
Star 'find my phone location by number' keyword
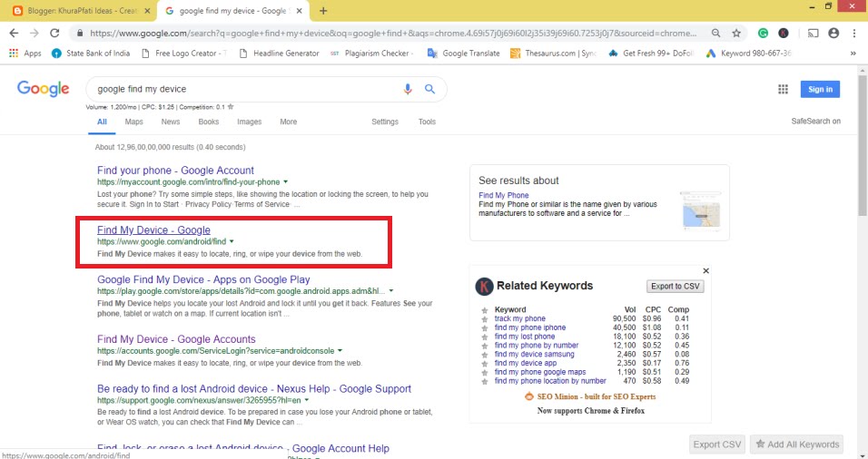484,381
